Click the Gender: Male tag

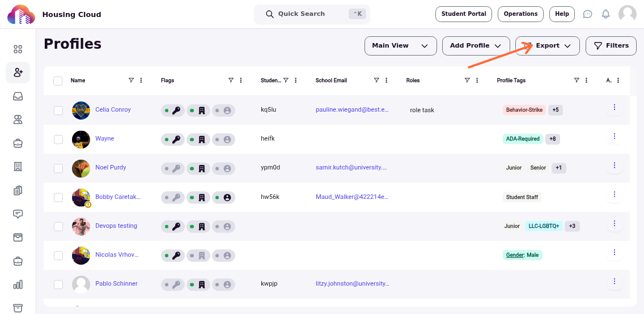tap(523, 255)
